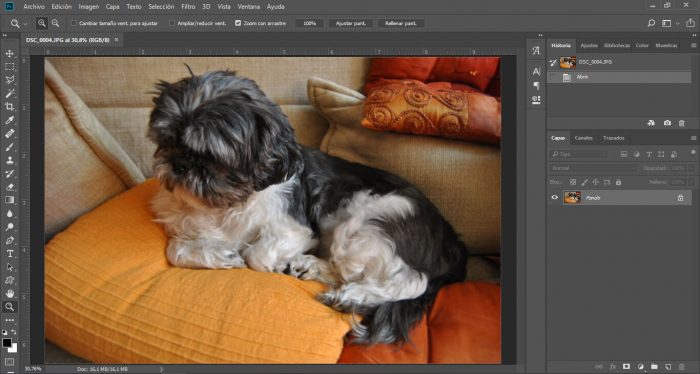Uncheck 'Zoom con arrastre' checkbox
The image size is (700, 374).
238,23
